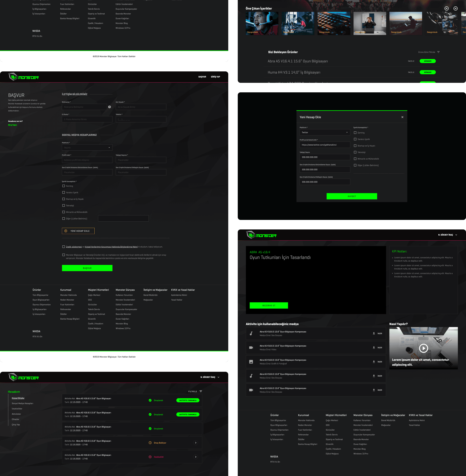This screenshot has height=476, width=466.
Task: Open the Platform Seçiniz dropdown
Action: (x=87, y=148)
